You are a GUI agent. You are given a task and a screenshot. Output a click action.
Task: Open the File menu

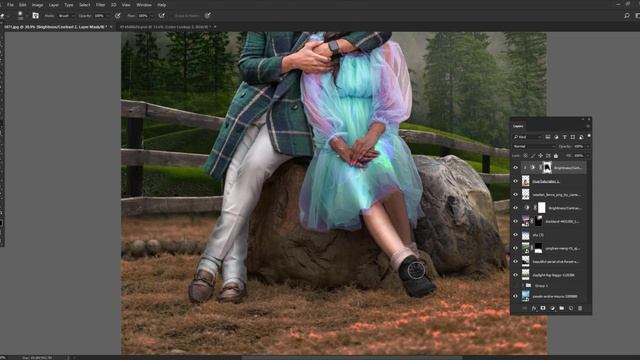click(10, 5)
